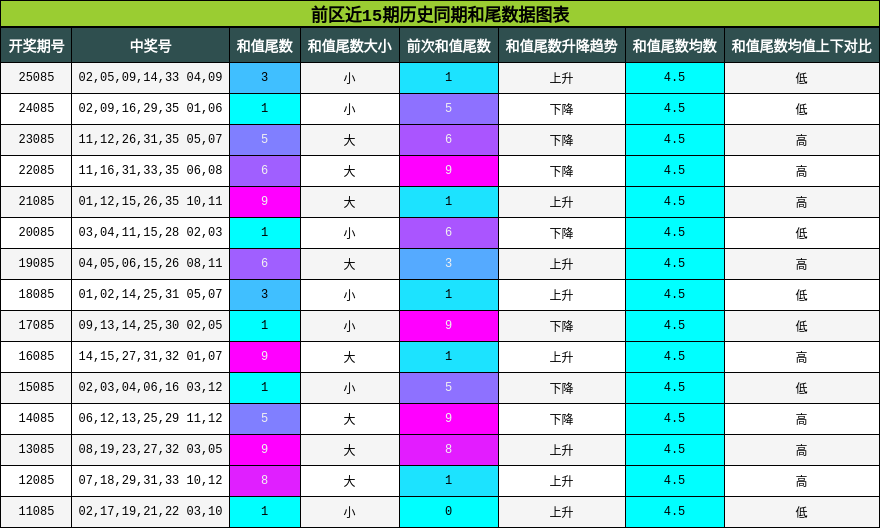Click the 和值尾数均值上下对比 column header

[802, 45]
